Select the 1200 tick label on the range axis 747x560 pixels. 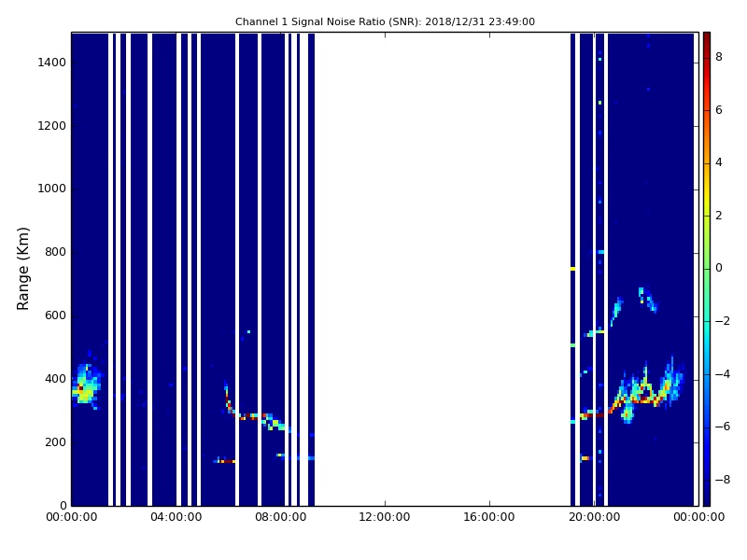pyautogui.click(x=52, y=126)
